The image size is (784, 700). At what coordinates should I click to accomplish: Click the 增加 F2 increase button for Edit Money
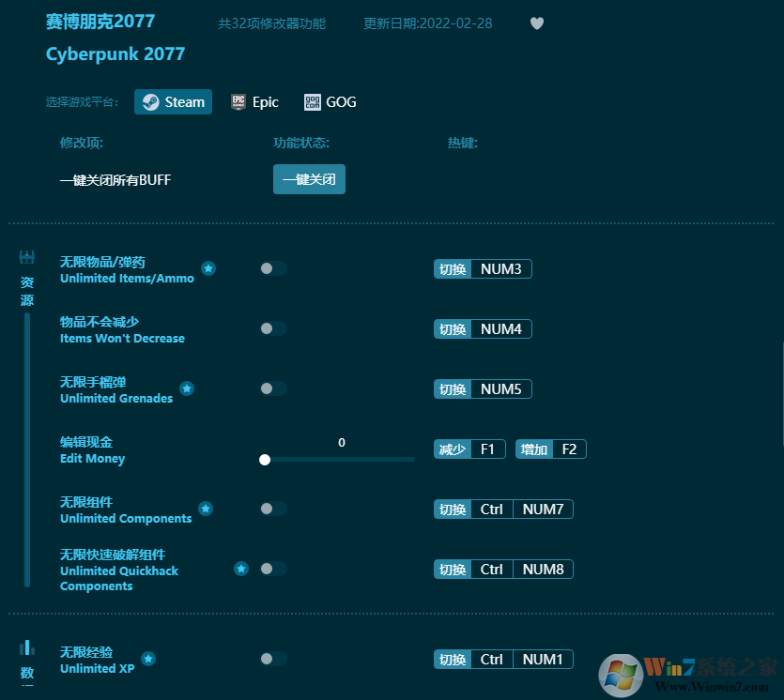551,449
